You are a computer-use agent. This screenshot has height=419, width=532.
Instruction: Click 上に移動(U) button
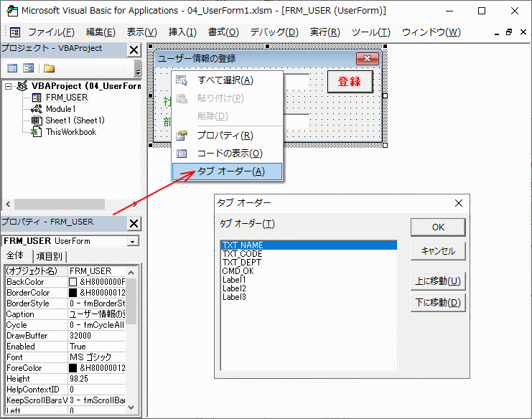(x=438, y=281)
